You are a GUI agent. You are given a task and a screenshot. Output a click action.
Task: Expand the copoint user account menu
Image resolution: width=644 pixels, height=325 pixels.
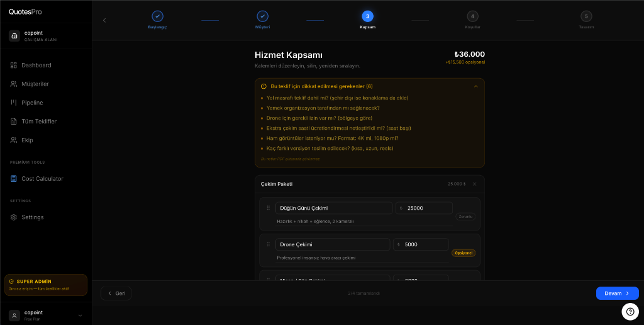click(x=80, y=315)
